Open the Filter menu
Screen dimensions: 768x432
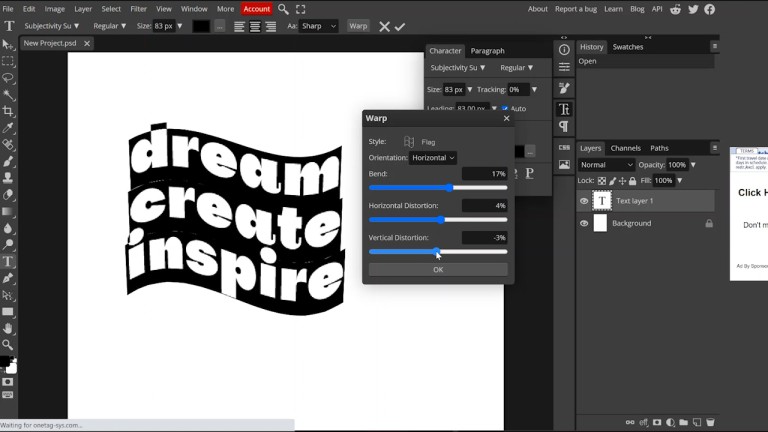[138, 9]
